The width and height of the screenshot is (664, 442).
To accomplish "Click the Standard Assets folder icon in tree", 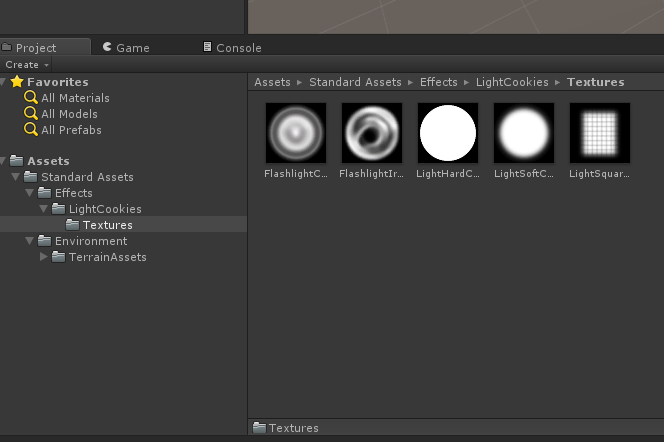I will (x=30, y=177).
